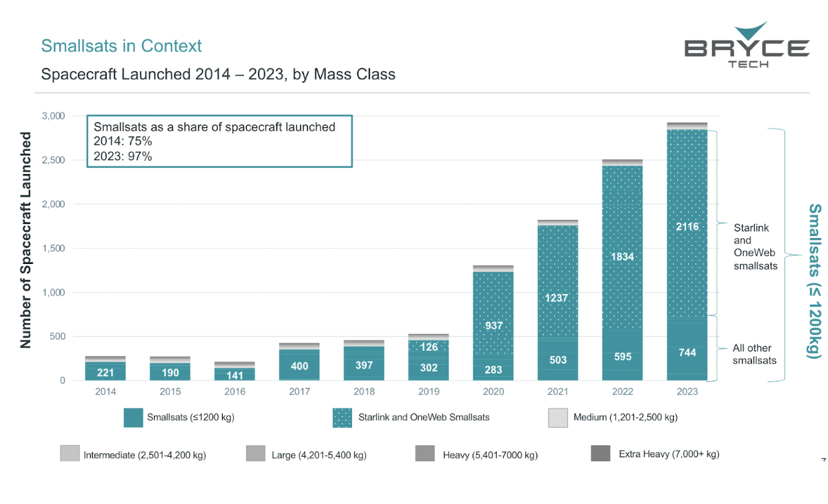The height and width of the screenshot is (504, 828).
Task: Click the smallsats share callout box
Action: (x=219, y=141)
